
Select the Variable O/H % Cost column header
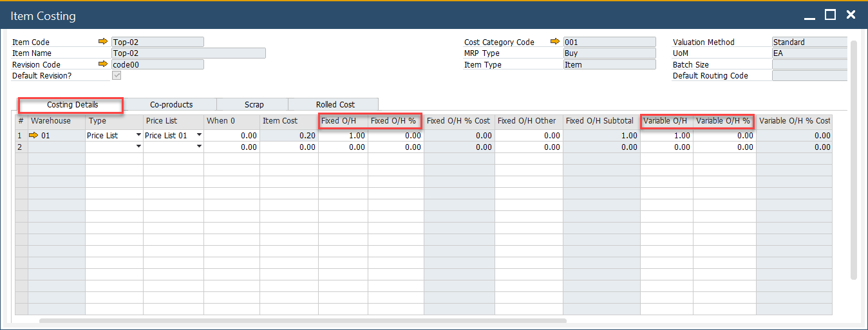pyautogui.click(x=794, y=121)
